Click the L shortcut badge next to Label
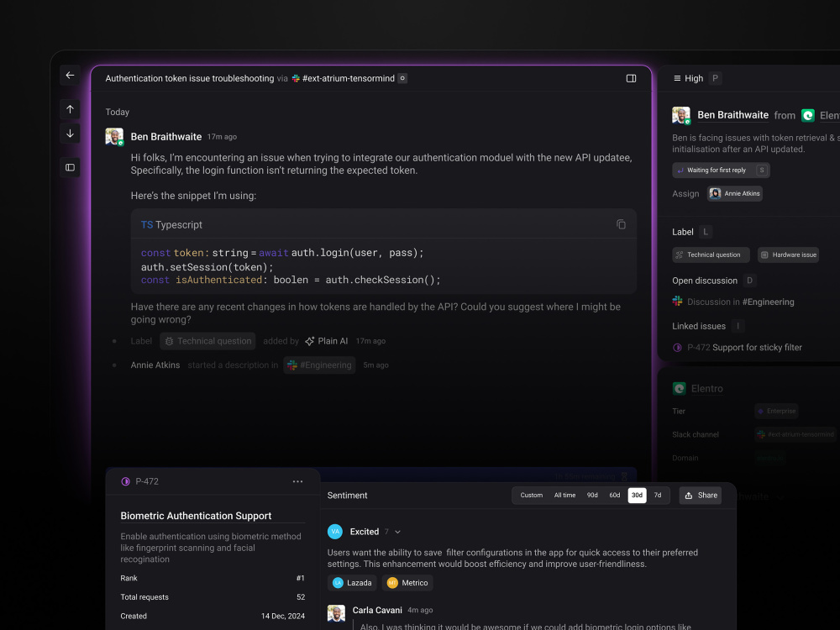 [705, 232]
